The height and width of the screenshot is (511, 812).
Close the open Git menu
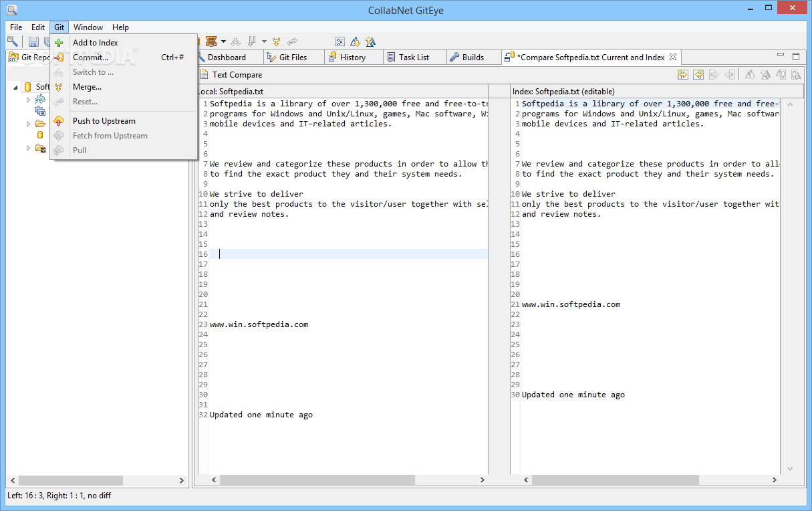coord(59,27)
